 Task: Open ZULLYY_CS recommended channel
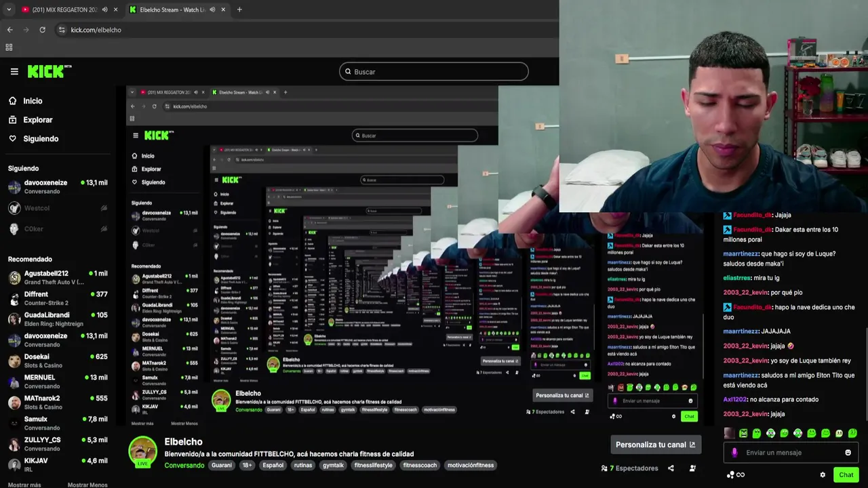pyautogui.click(x=58, y=444)
